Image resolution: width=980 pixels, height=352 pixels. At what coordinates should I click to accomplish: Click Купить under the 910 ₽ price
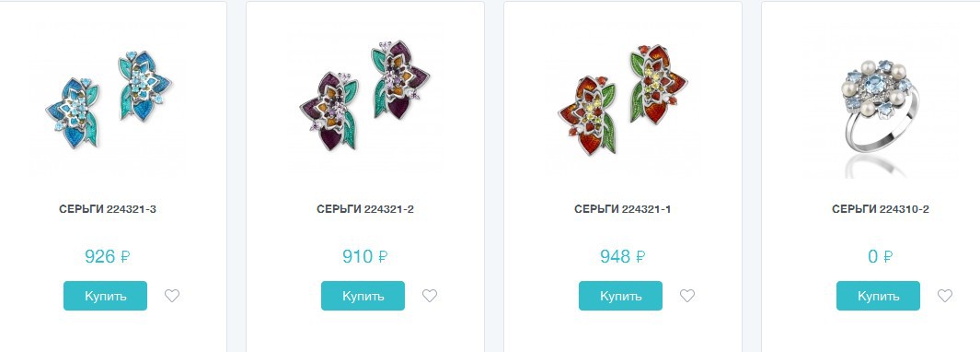(x=363, y=296)
